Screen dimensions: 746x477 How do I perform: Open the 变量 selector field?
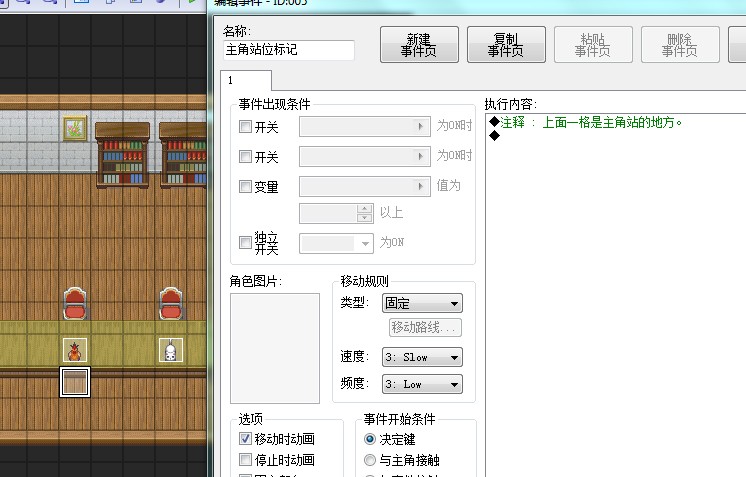[364, 186]
